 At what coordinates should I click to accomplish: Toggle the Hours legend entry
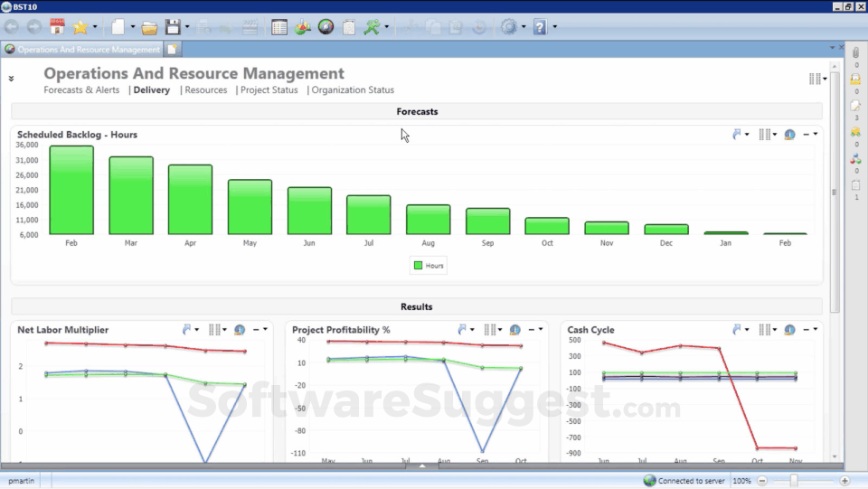coord(429,266)
